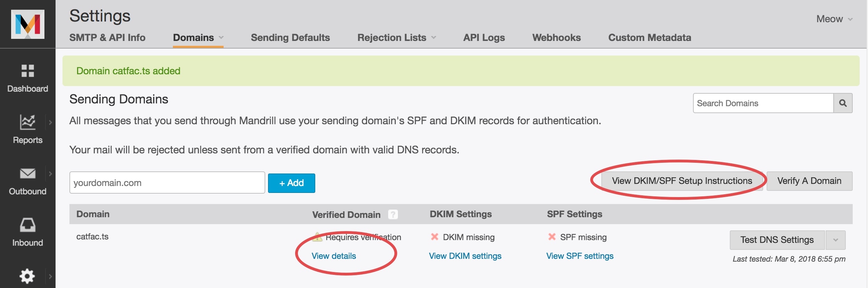Viewport: 868px width, 288px height.
Task: Open the Reports chart icon
Action: [27, 122]
